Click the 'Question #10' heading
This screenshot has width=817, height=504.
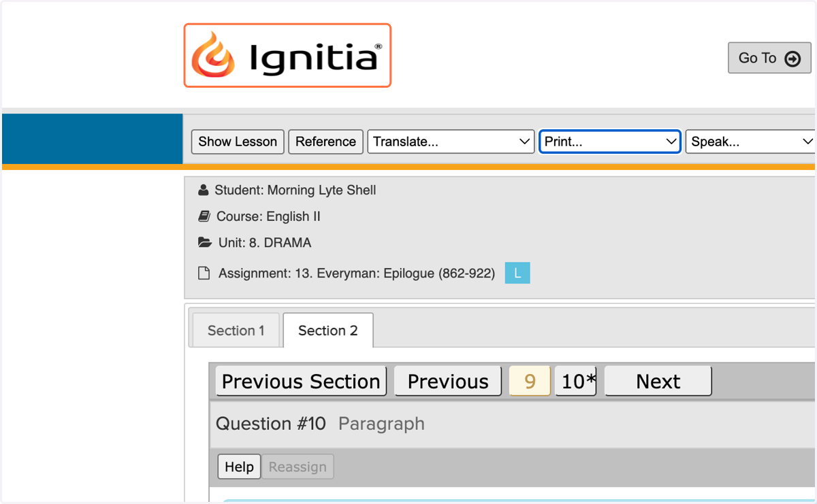click(271, 424)
